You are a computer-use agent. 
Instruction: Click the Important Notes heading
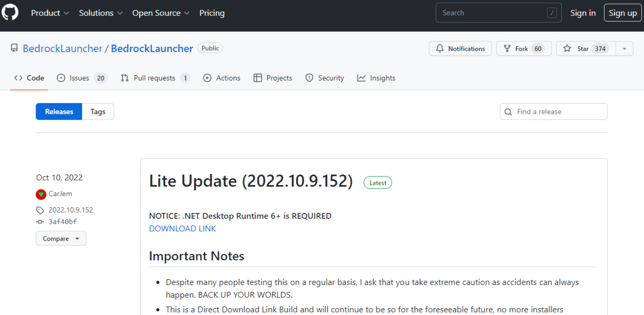point(196,256)
